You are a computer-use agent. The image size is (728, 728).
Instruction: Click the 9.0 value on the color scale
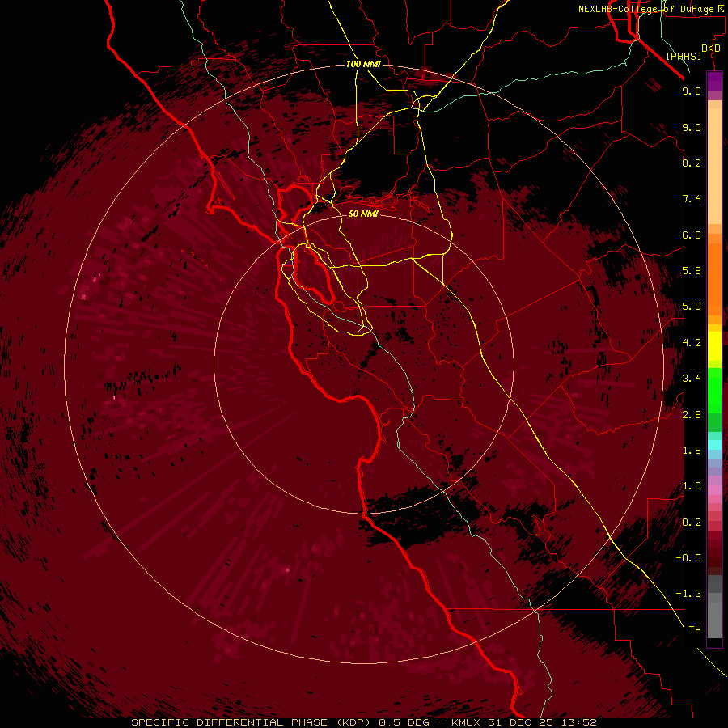(x=692, y=127)
